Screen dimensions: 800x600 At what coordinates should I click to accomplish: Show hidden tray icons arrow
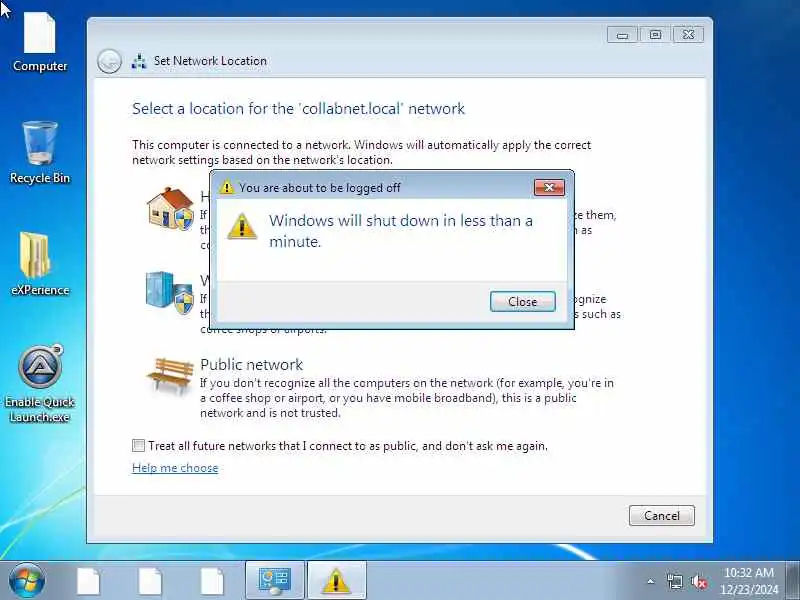(x=651, y=581)
